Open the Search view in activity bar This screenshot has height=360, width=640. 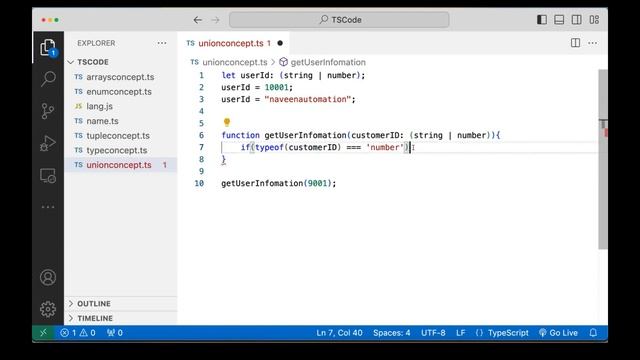click(48, 79)
